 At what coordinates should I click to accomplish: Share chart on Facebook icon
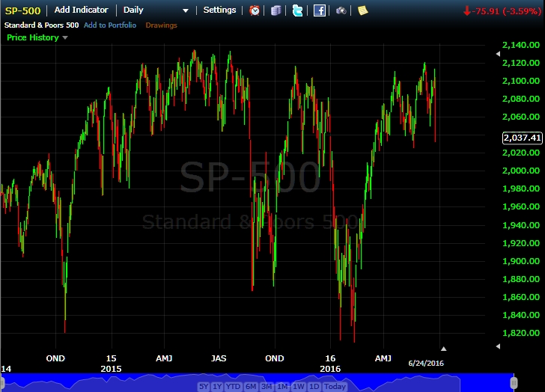click(320, 10)
